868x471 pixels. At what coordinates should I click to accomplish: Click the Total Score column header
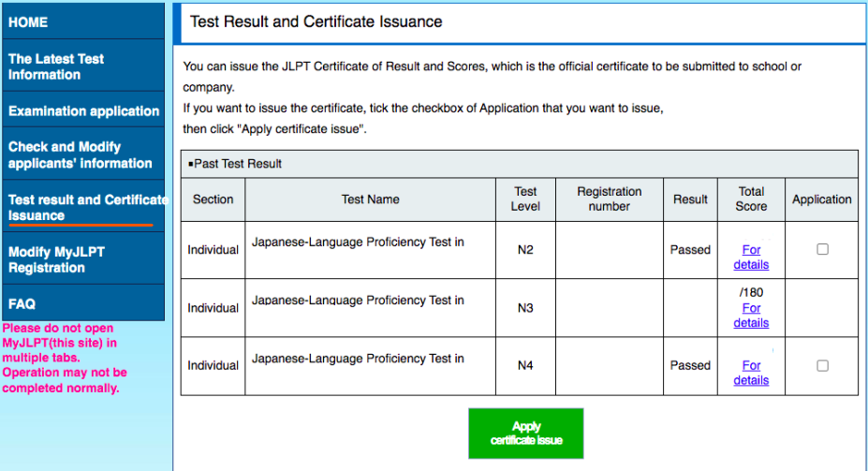[x=751, y=199]
